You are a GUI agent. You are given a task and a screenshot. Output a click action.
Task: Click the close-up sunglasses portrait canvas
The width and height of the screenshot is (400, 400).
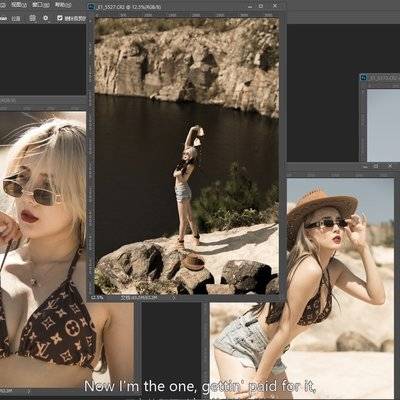(43, 249)
